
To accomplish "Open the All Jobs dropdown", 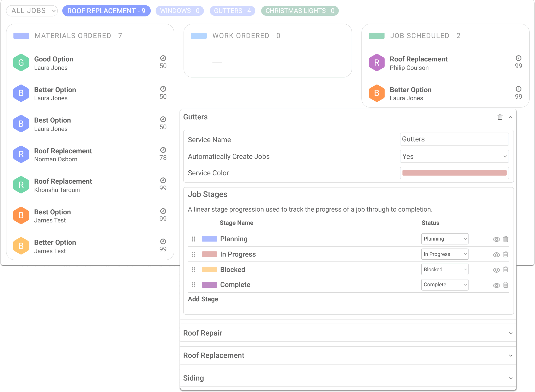I will coord(32,11).
